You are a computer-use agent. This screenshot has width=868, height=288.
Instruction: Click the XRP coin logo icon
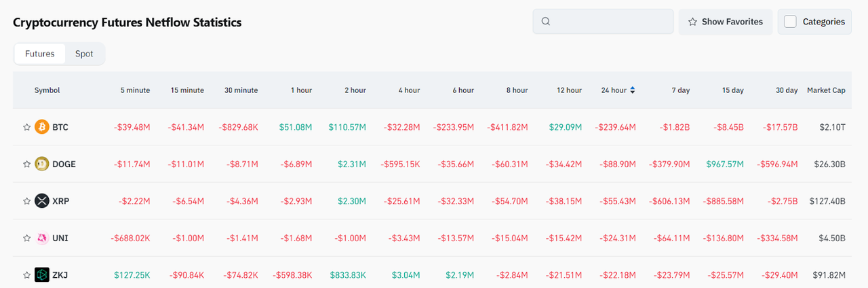coord(42,201)
